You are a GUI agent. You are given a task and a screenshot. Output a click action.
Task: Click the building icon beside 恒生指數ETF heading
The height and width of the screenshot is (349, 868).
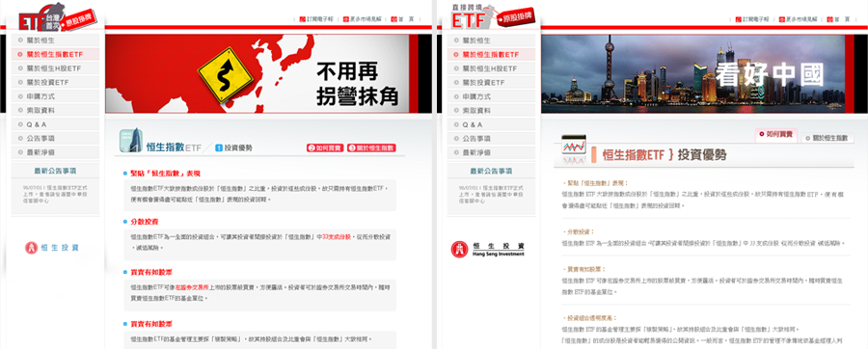coord(131,141)
